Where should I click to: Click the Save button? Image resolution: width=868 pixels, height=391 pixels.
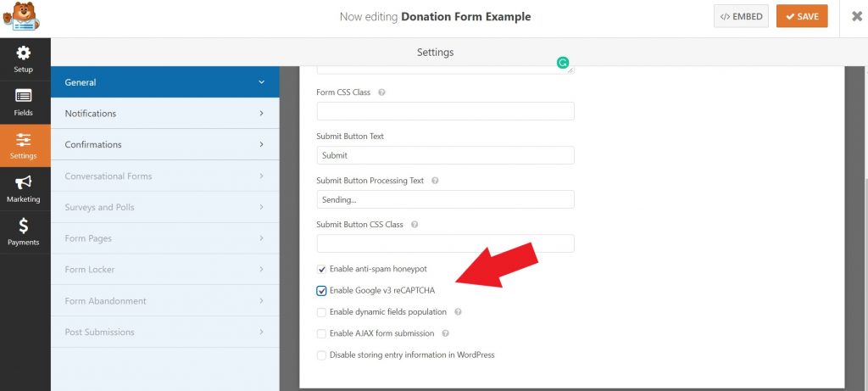(802, 16)
